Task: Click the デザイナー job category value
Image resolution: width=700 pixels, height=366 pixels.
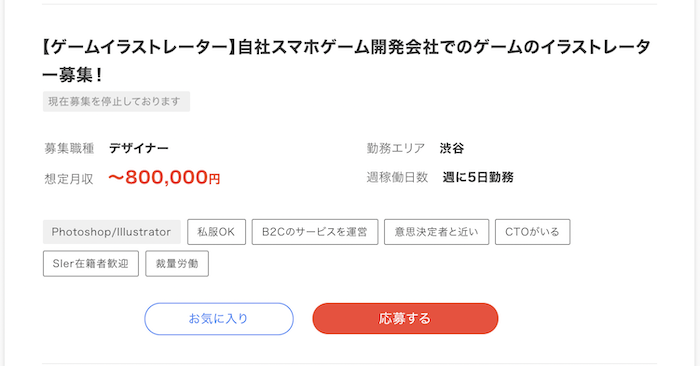Action: [139, 148]
